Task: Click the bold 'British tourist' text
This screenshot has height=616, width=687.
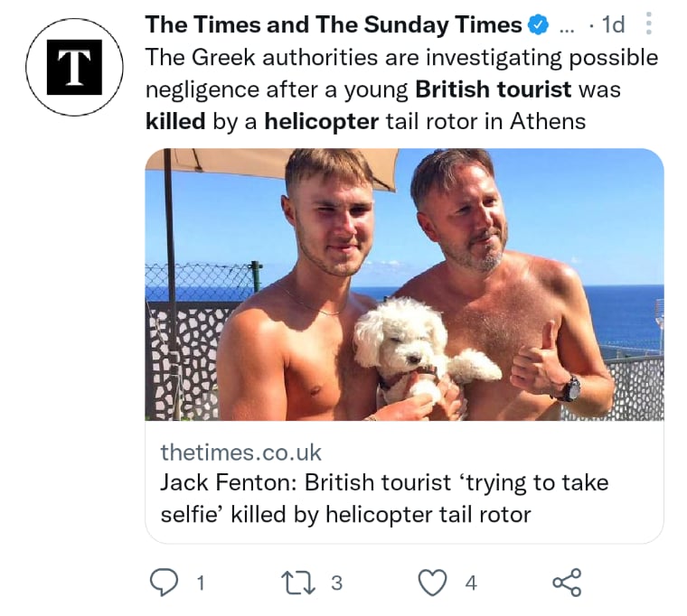Action: point(494,89)
